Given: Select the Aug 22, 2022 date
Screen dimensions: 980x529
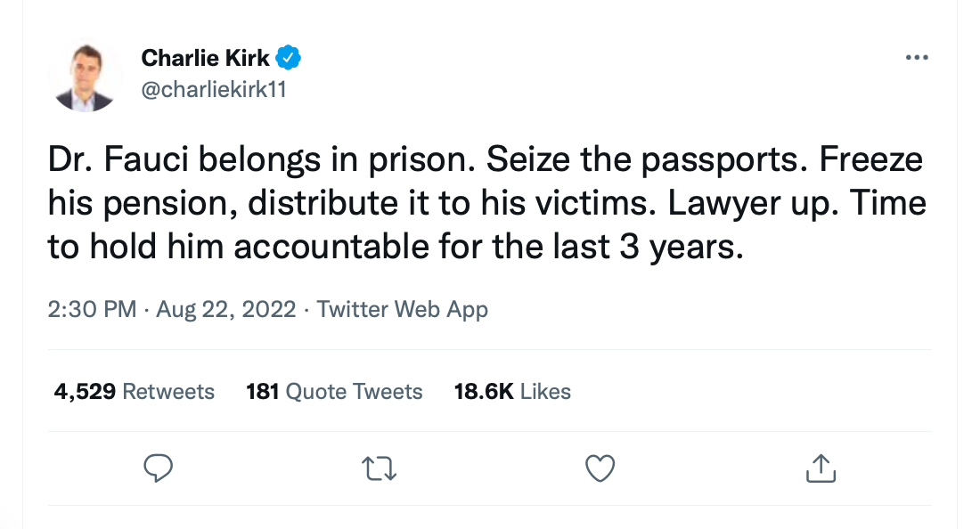Looking at the screenshot, I should [225, 310].
